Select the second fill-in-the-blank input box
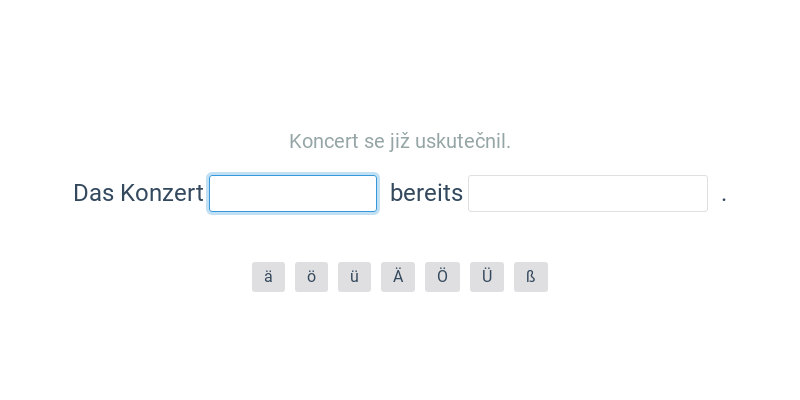 (x=588, y=194)
